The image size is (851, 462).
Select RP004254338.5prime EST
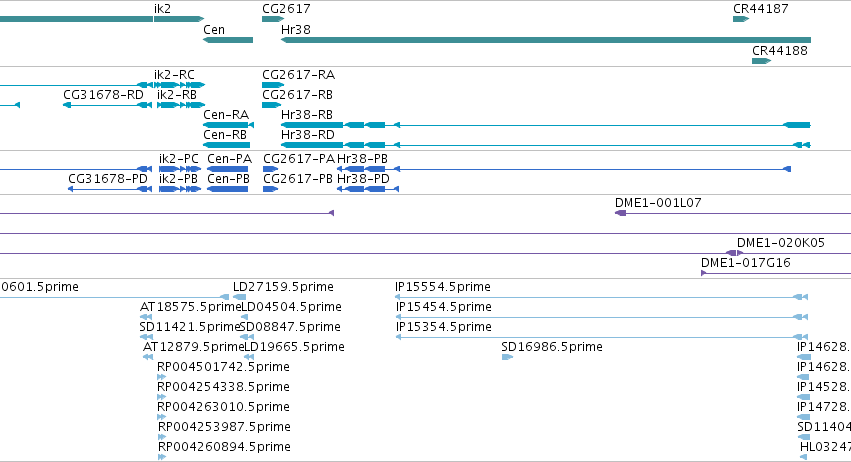161,397
